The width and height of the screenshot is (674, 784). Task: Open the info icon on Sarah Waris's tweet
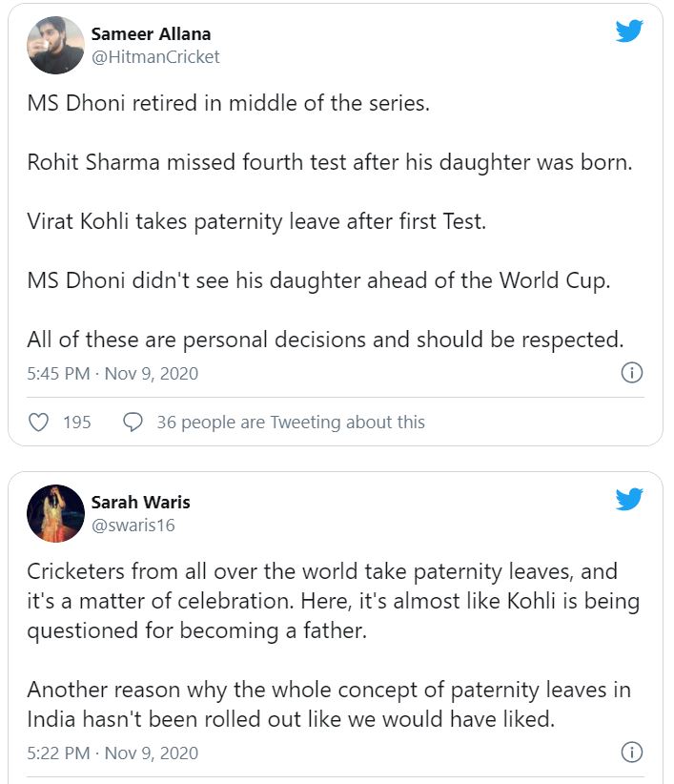pos(631,753)
